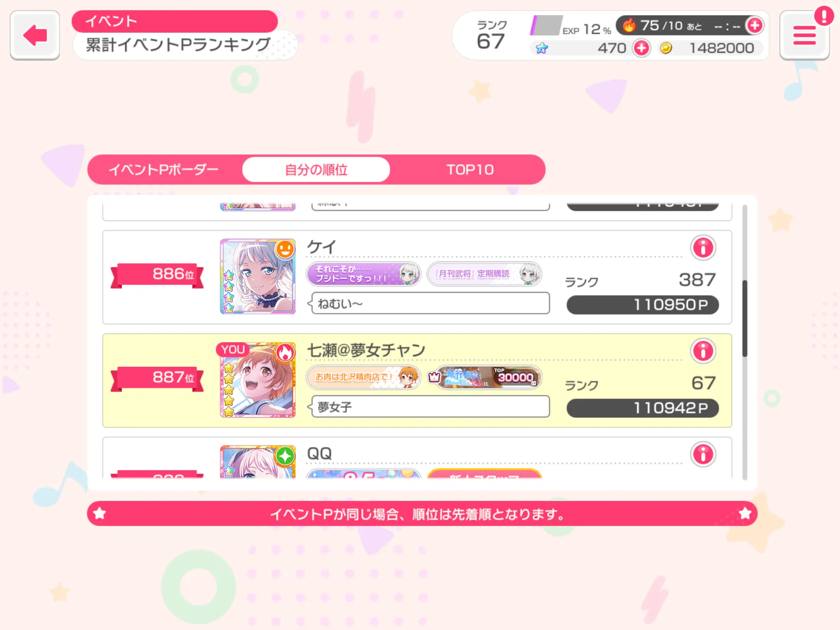The height and width of the screenshot is (630, 840).
Task: Tap the pink back arrow button
Action: click(35, 35)
